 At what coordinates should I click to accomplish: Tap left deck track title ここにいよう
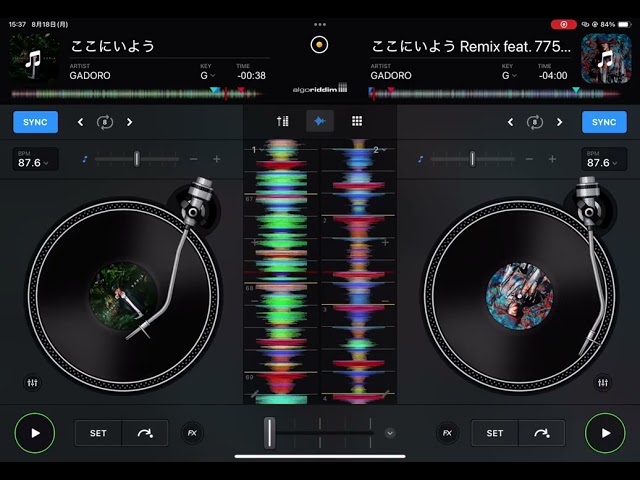tap(113, 46)
